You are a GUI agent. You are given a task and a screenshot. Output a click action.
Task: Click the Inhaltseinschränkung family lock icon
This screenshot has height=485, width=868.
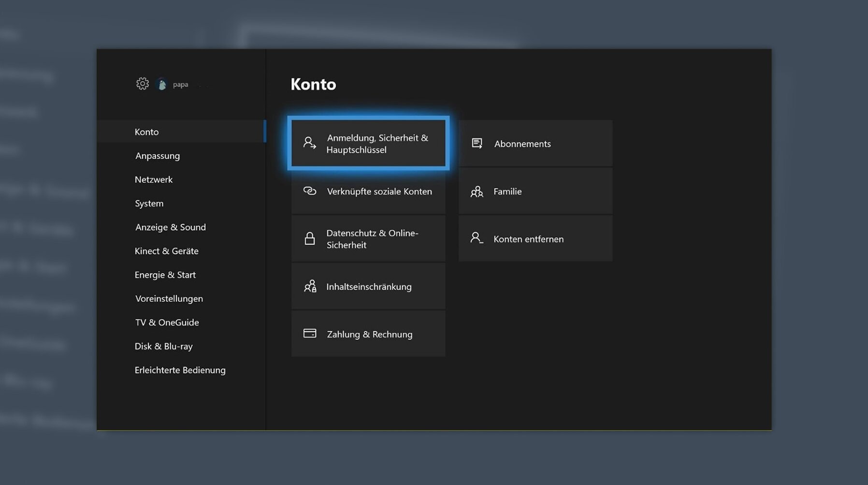pos(310,286)
